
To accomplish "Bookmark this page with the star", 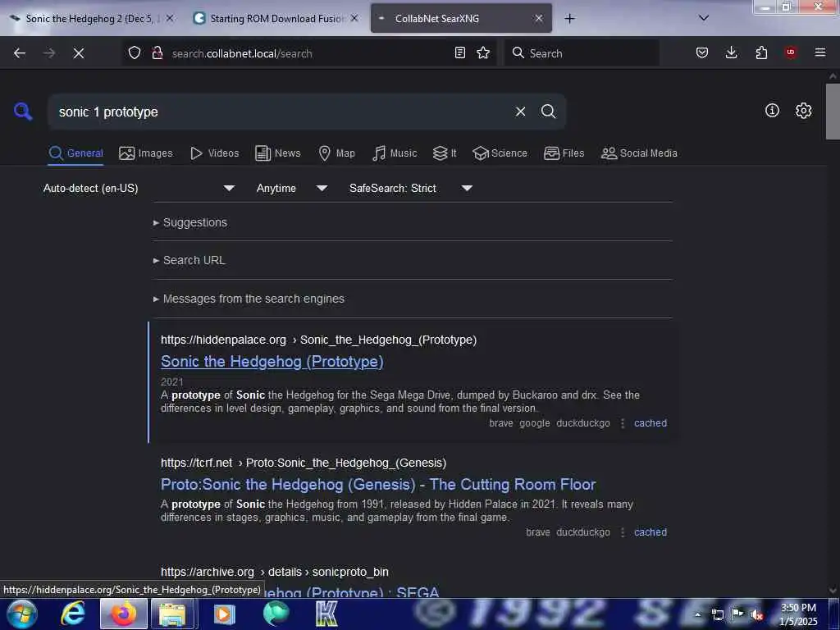I will (483, 52).
